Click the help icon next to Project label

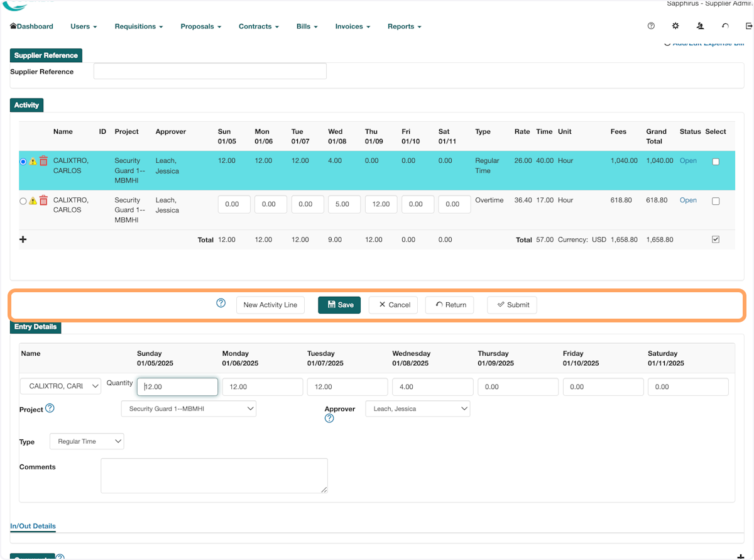[50, 408]
